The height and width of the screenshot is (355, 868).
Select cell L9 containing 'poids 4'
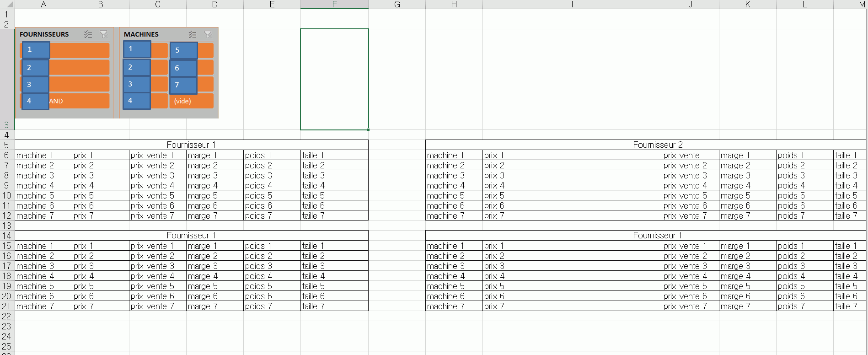pyautogui.click(x=805, y=185)
